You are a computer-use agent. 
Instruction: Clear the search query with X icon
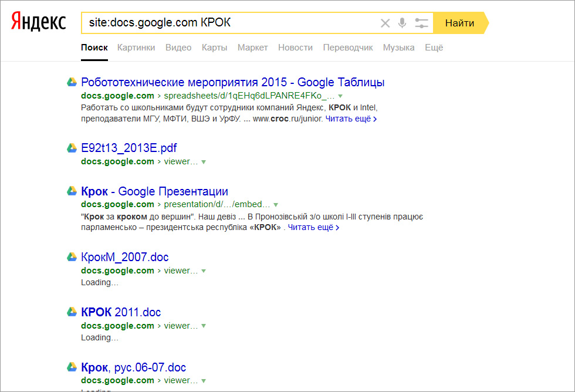click(x=385, y=23)
